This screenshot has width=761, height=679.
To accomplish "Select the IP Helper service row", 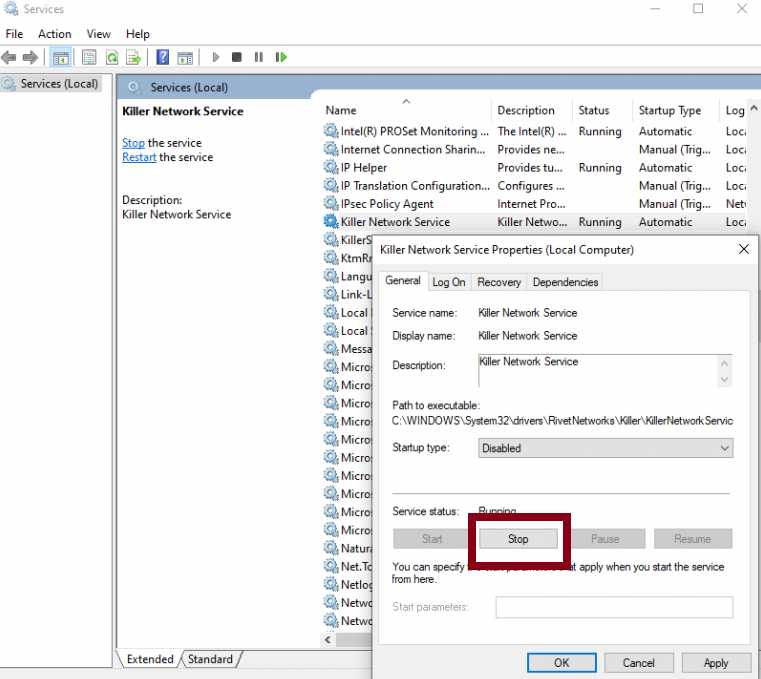I will click(x=534, y=167).
